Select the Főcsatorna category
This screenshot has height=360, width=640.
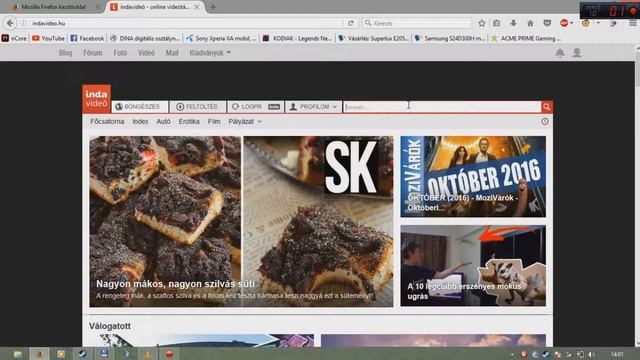(x=107, y=121)
